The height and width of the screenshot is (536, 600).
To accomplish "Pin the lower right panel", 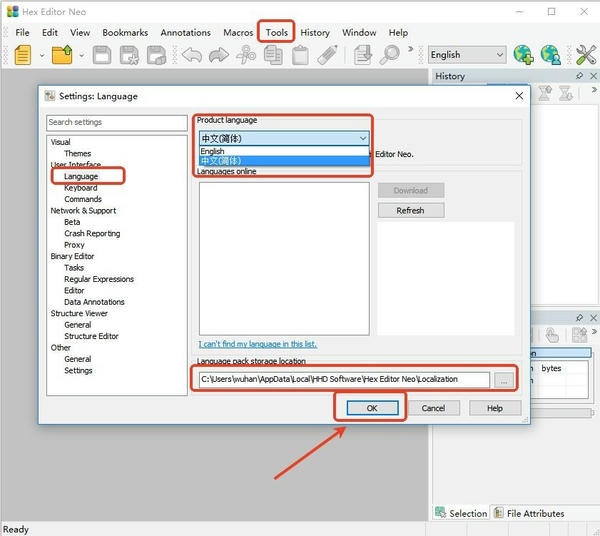I will pos(579,318).
